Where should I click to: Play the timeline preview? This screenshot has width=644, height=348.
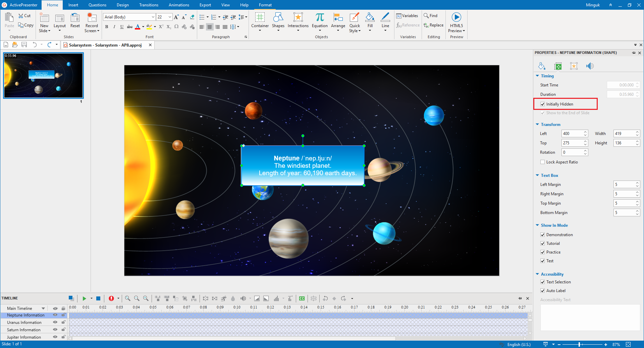click(84, 298)
